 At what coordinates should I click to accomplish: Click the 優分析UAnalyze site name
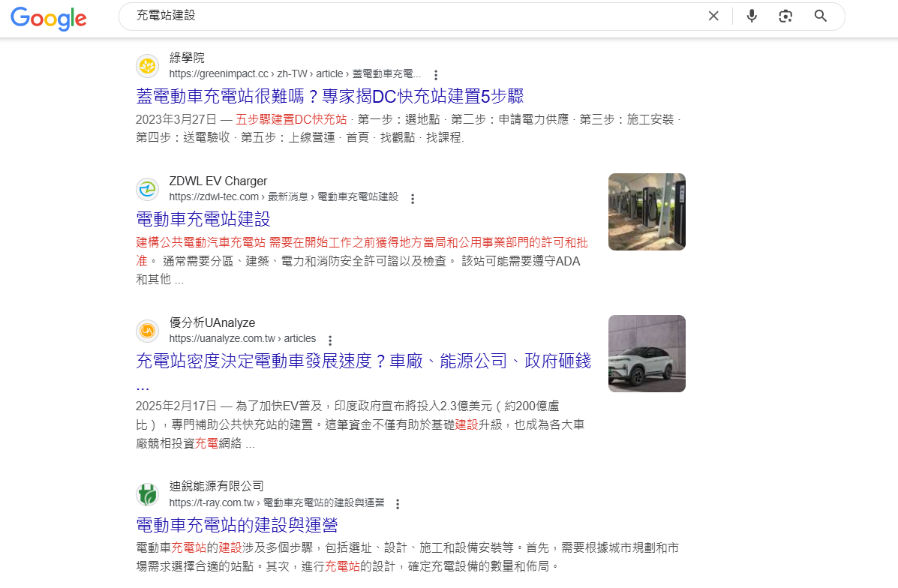pyautogui.click(x=212, y=323)
